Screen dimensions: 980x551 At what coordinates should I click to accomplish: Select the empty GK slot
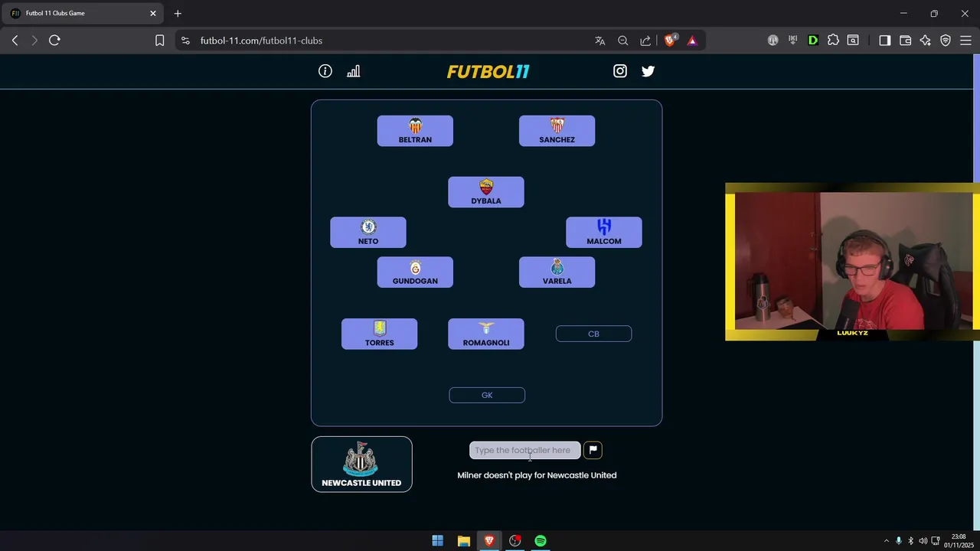(x=487, y=395)
